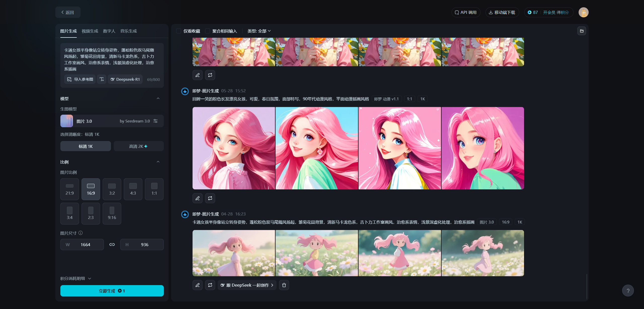Click the 立即生成 button
The width and height of the screenshot is (644, 309).
112,291
